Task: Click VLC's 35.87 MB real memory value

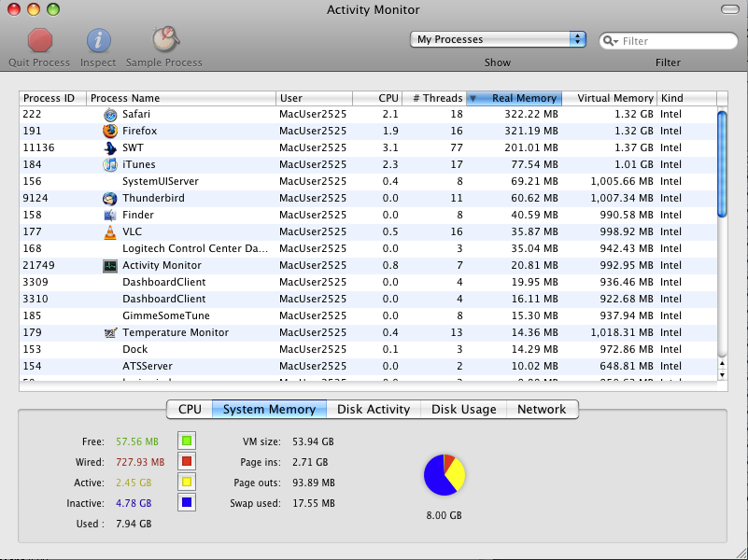Action: [534, 232]
